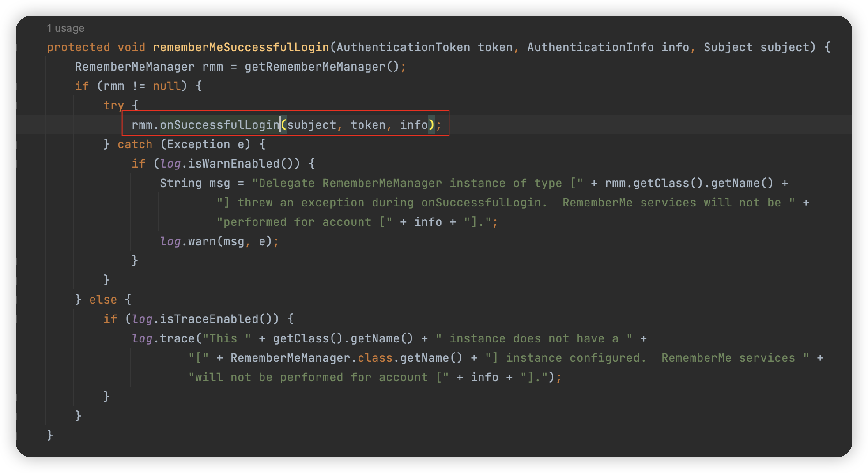Click the onSuccessfulLogin method call
The image size is (868, 473).
[x=219, y=125]
